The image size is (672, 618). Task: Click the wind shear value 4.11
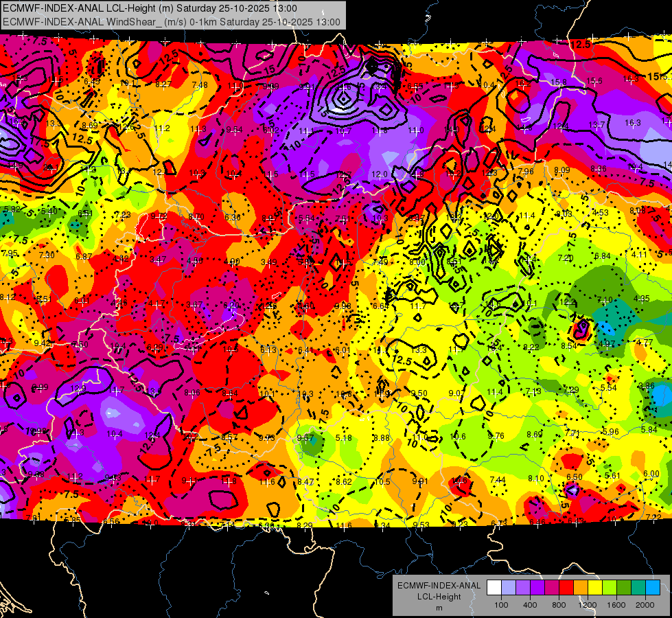(639, 255)
